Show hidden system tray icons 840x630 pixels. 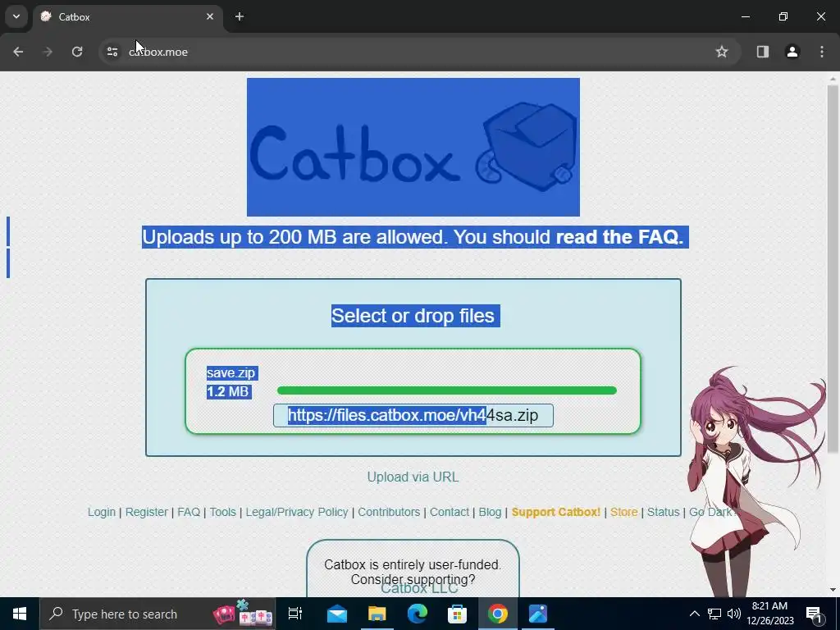(694, 614)
